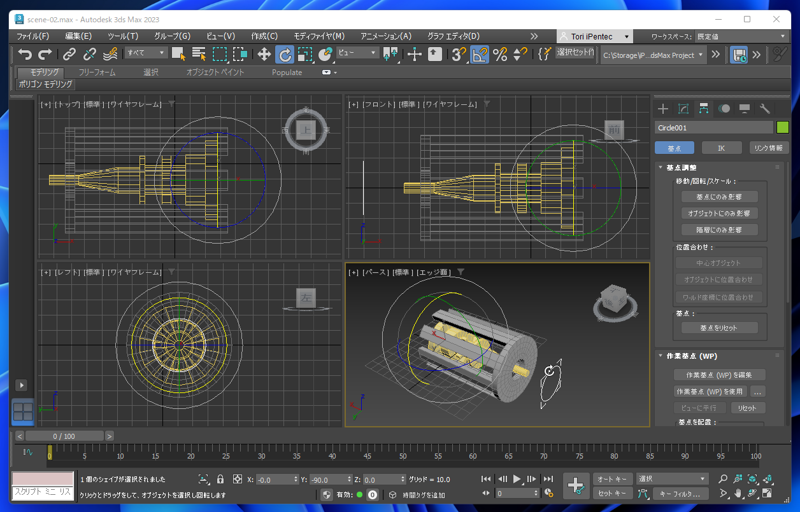Play the animation with the play button
The height and width of the screenshot is (512, 800).
pos(516,479)
